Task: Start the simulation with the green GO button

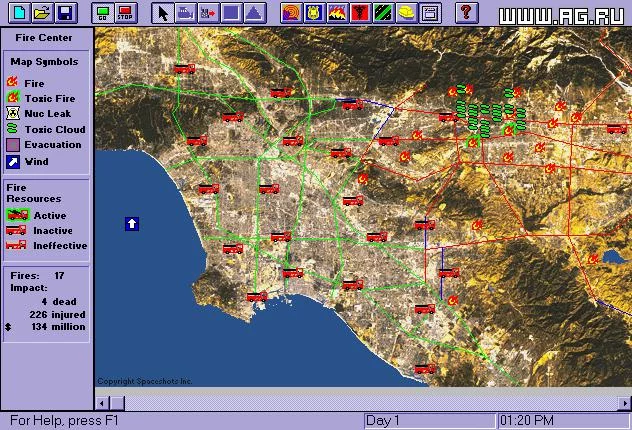Action: tap(102, 13)
